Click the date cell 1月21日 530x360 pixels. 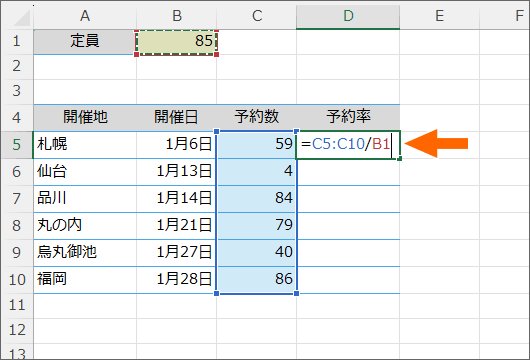coord(176,226)
